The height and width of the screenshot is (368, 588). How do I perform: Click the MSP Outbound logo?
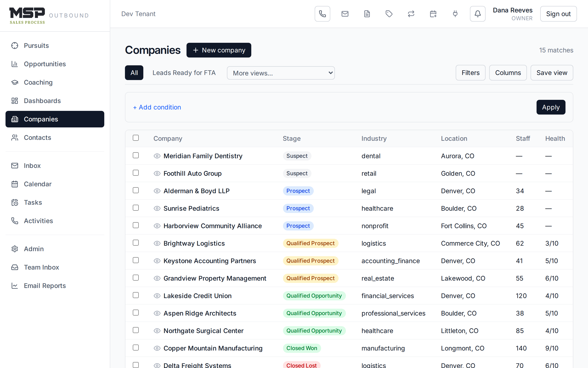coord(49,16)
